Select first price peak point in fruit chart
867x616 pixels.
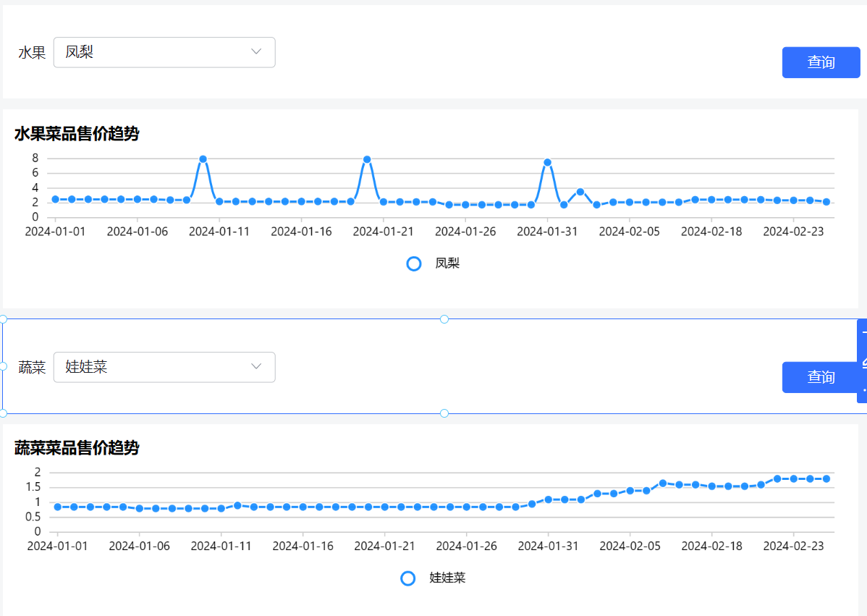[x=203, y=159]
